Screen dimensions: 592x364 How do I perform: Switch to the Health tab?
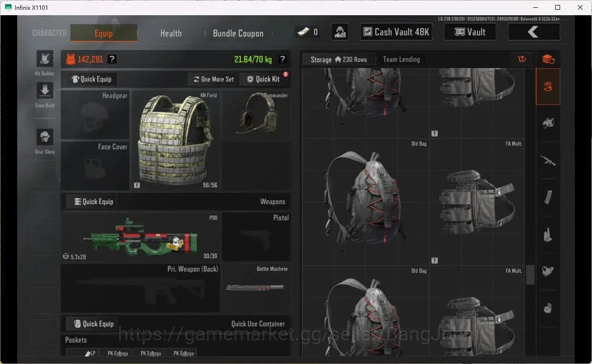click(x=171, y=33)
